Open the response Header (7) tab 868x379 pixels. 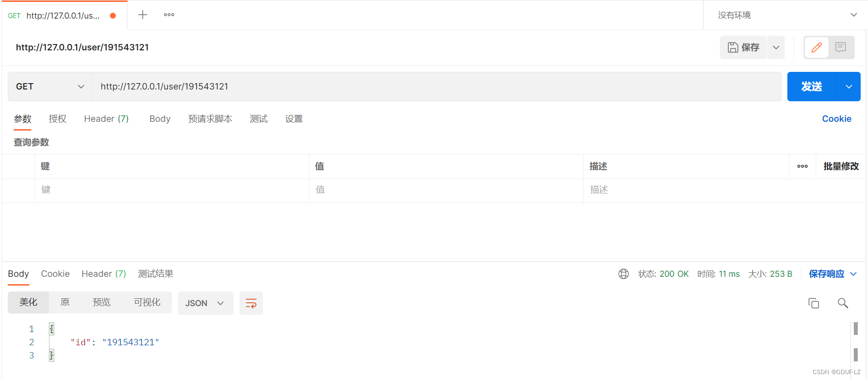pos(104,274)
